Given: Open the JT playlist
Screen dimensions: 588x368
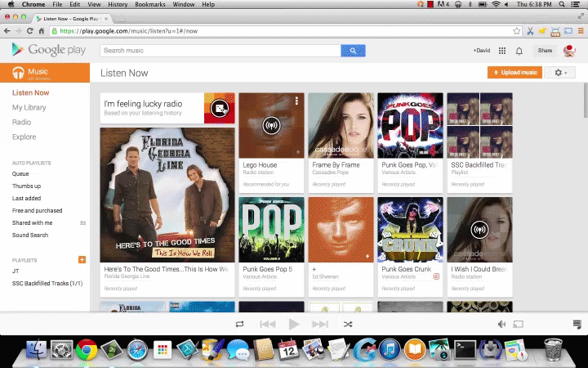Looking at the screenshot, I should pyautogui.click(x=16, y=272).
